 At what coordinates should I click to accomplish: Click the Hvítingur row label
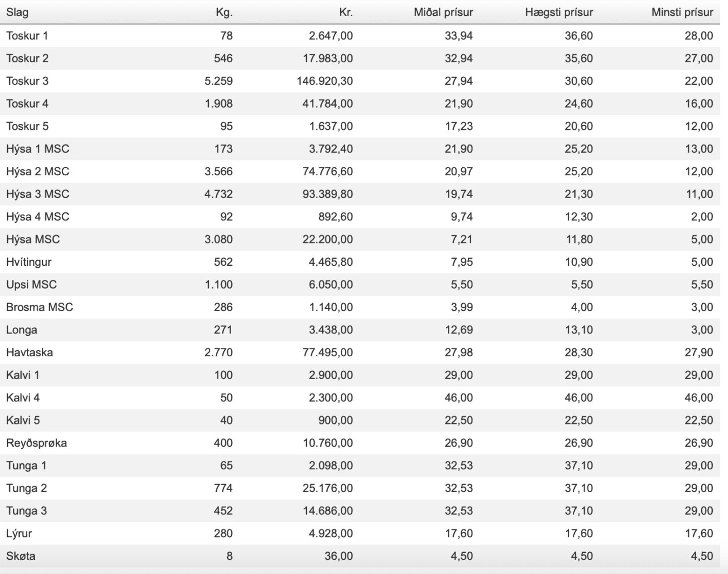(x=29, y=262)
